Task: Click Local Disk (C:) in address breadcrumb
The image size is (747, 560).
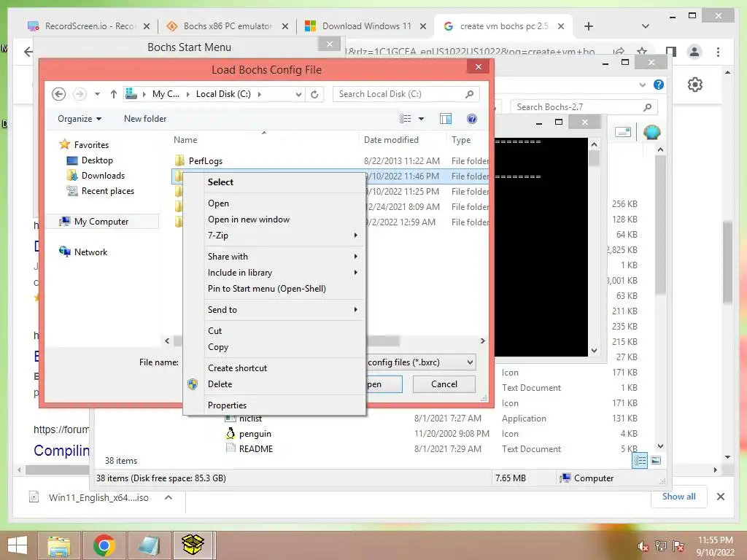Action: 223,94
